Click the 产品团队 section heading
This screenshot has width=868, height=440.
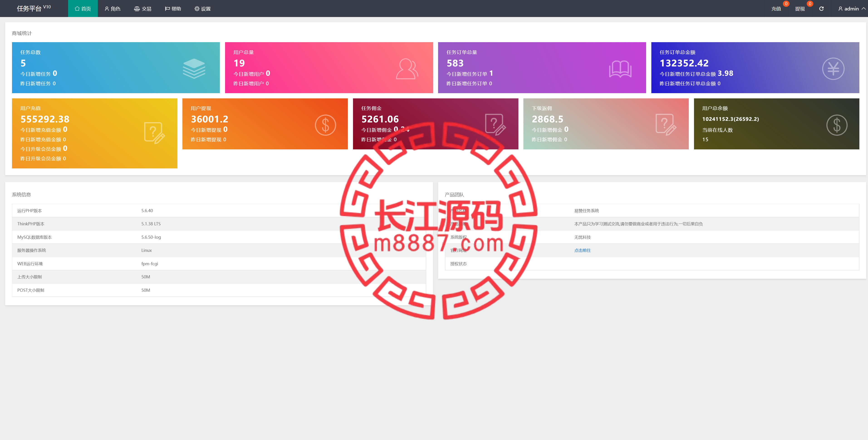(454, 194)
